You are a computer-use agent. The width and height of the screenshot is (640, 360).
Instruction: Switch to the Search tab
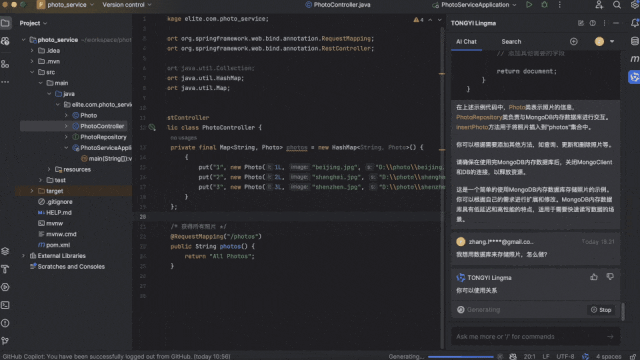pos(511,42)
